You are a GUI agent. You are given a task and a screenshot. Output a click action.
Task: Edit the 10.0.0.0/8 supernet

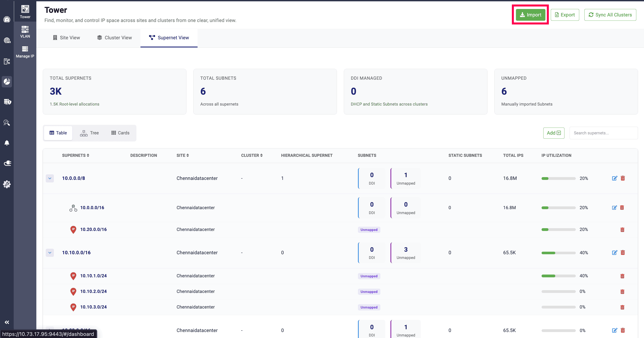pos(614,178)
